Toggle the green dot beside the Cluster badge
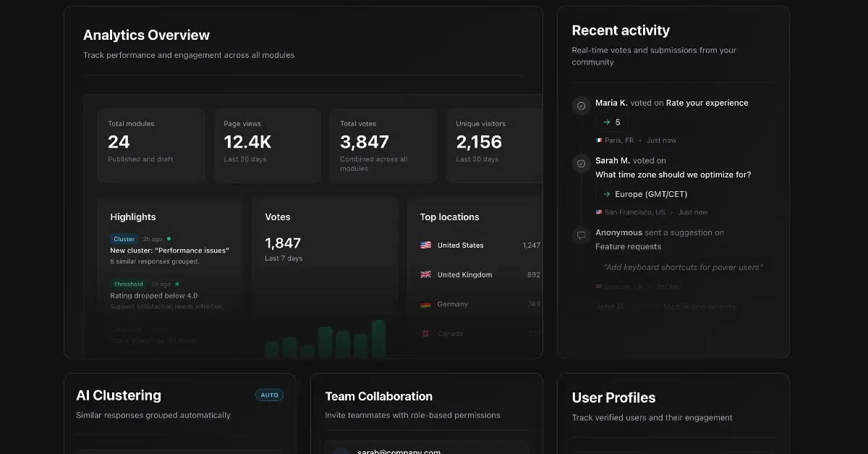The width and height of the screenshot is (868, 454). (x=169, y=238)
